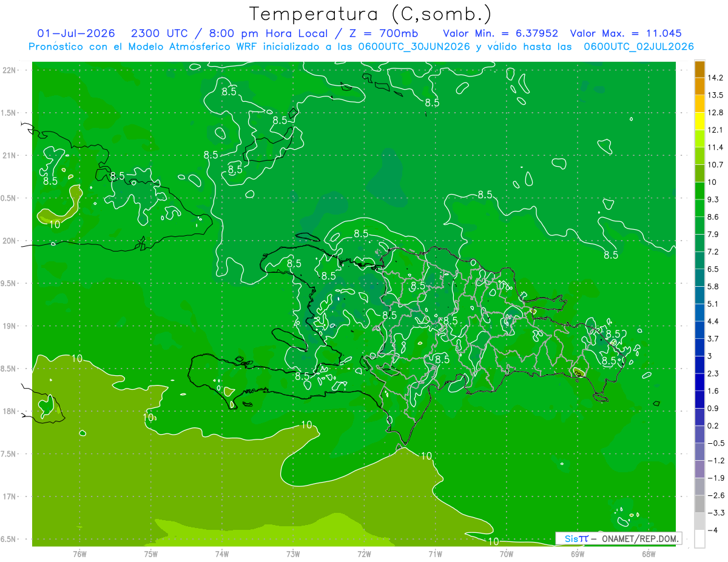Click the "20N" latitude axis label

pos(9,241)
